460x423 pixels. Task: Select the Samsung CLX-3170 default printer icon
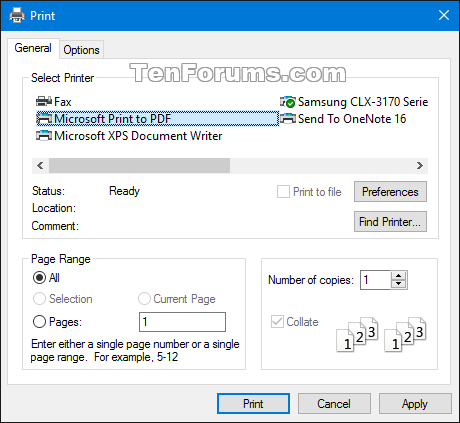[288, 102]
